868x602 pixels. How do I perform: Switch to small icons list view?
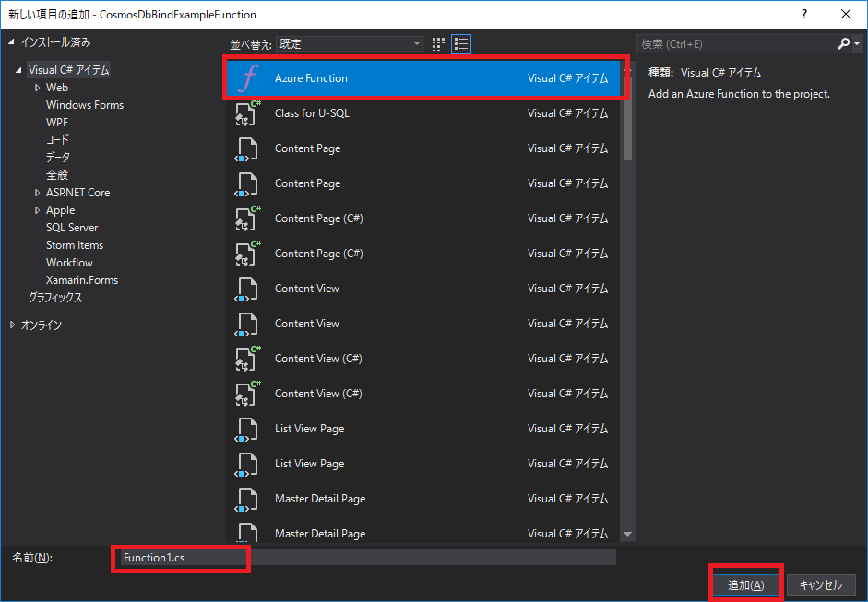click(x=461, y=44)
